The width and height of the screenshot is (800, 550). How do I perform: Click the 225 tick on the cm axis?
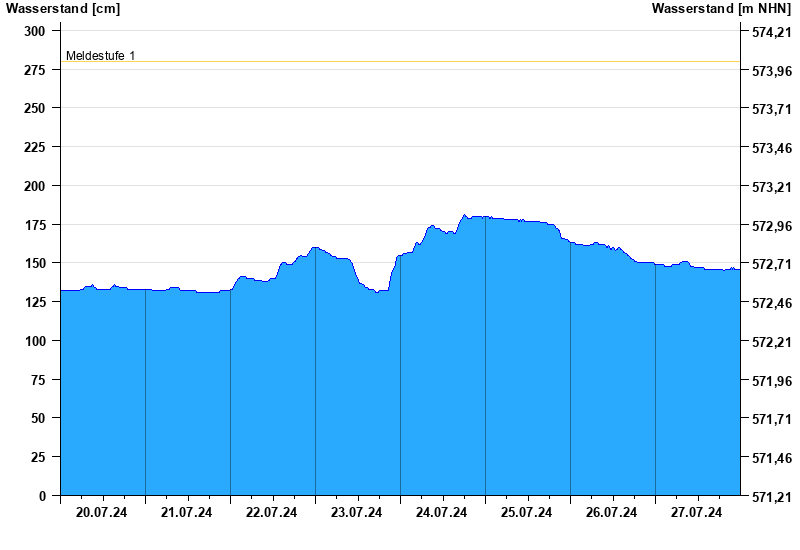pos(35,147)
